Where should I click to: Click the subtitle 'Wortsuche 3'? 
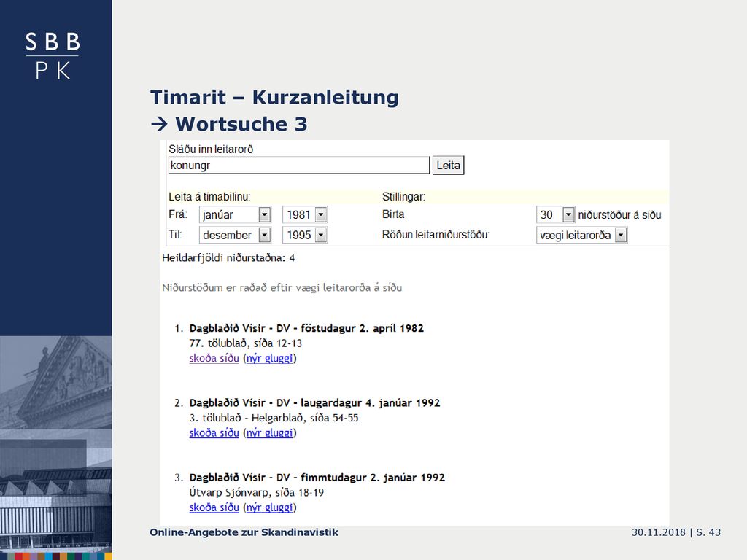241,124
